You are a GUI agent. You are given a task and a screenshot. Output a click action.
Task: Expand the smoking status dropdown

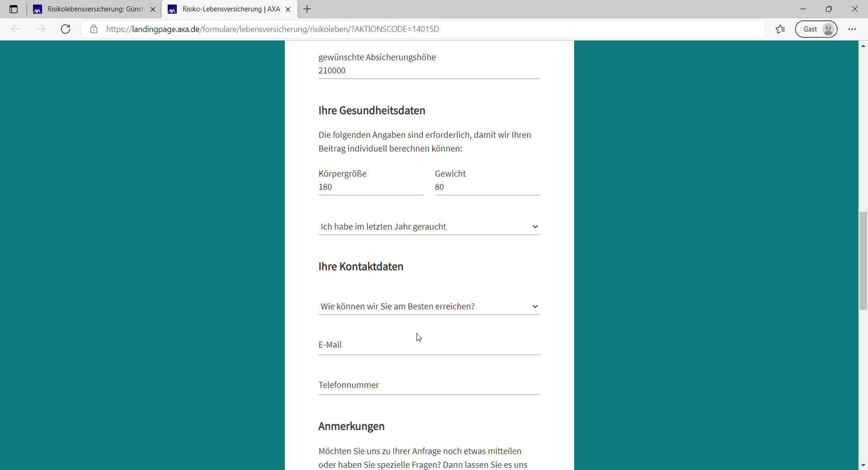pyautogui.click(x=429, y=227)
